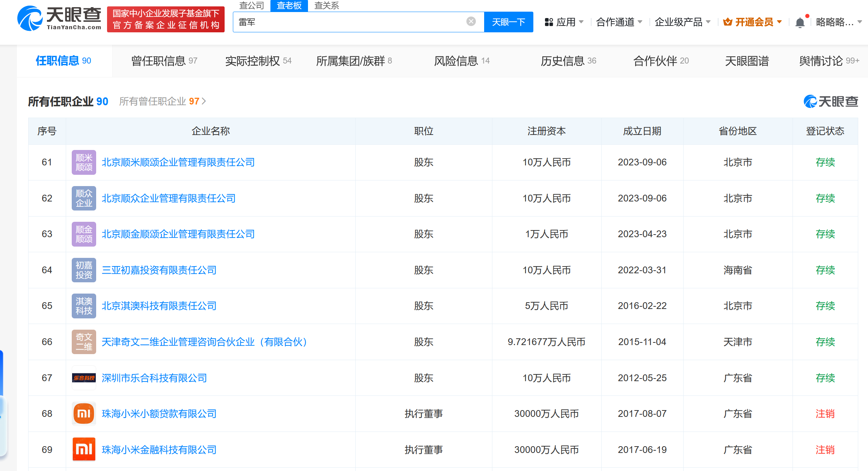The width and height of the screenshot is (868, 471).
Task: Click the 顺米顺颂 purple avatar icon
Action: 84,162
